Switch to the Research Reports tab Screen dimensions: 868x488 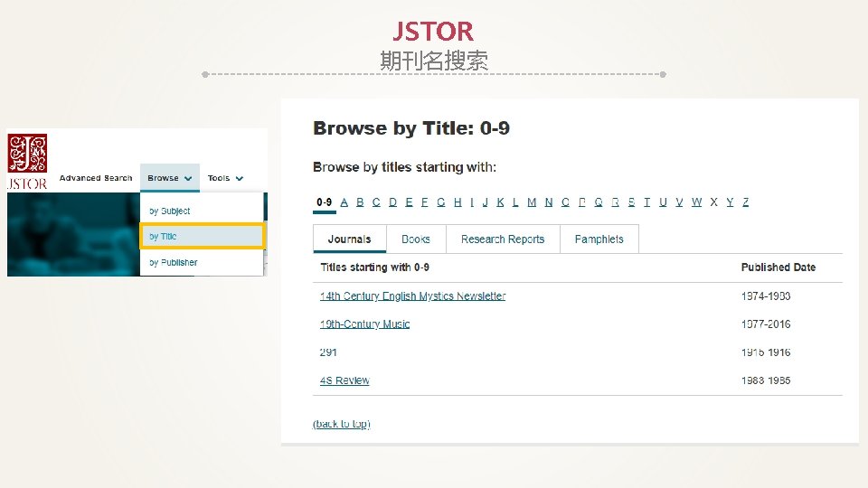point(503,239)
